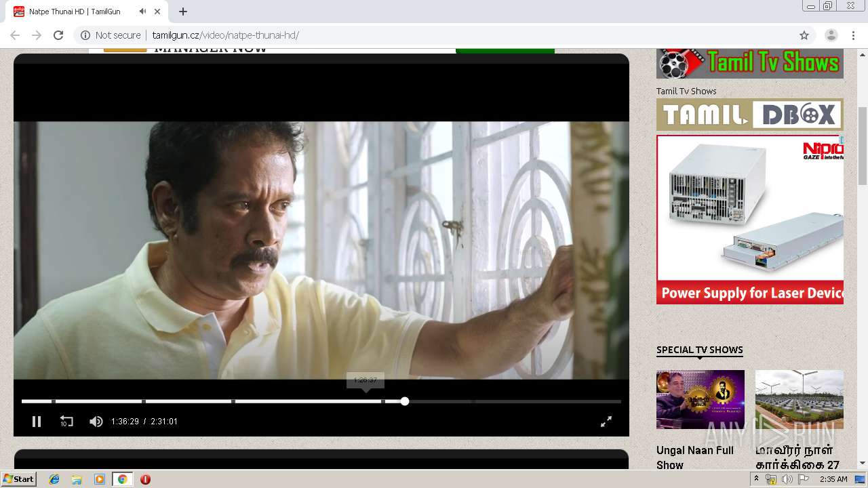Go back to the previous page

15,35
